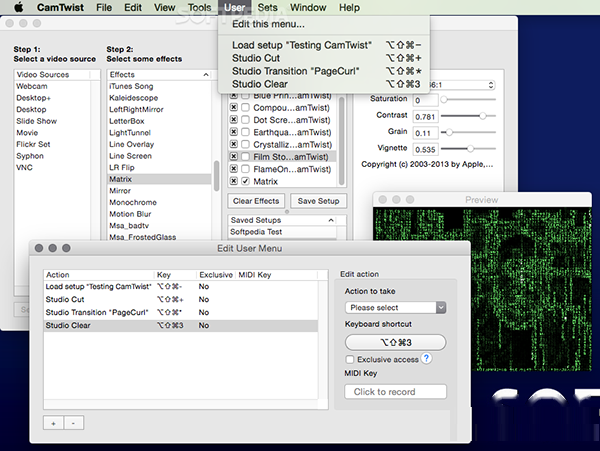The height and width of the screenshot is (451, 600).
Task: Open the Help menu
Action: tap(349, 7)
